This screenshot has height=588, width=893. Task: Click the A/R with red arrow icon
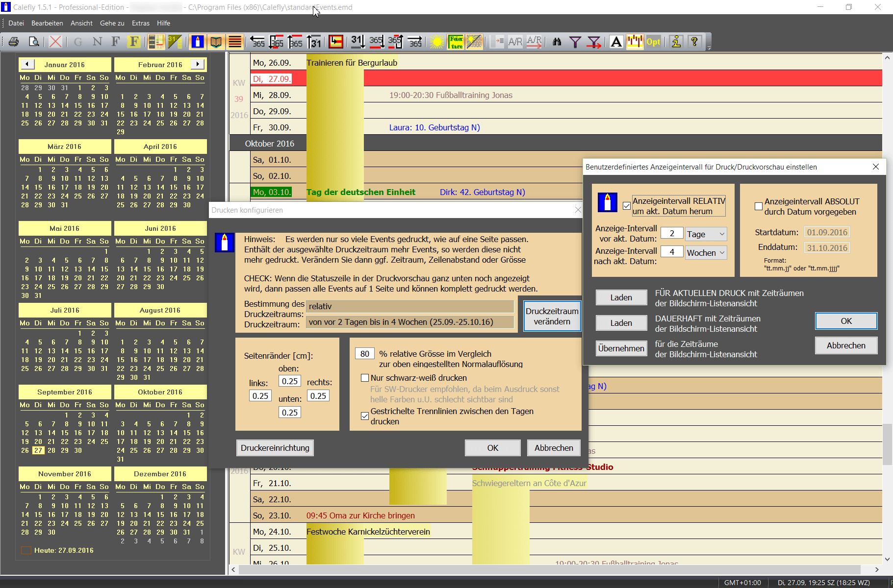[x=534, y=42]
